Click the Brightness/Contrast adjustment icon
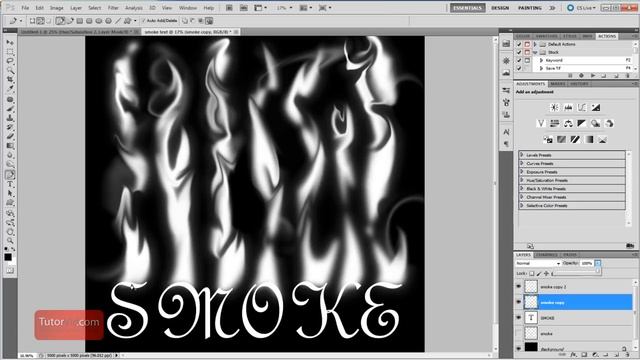Viewport: 640px width, 360px height. click(554, 108)
